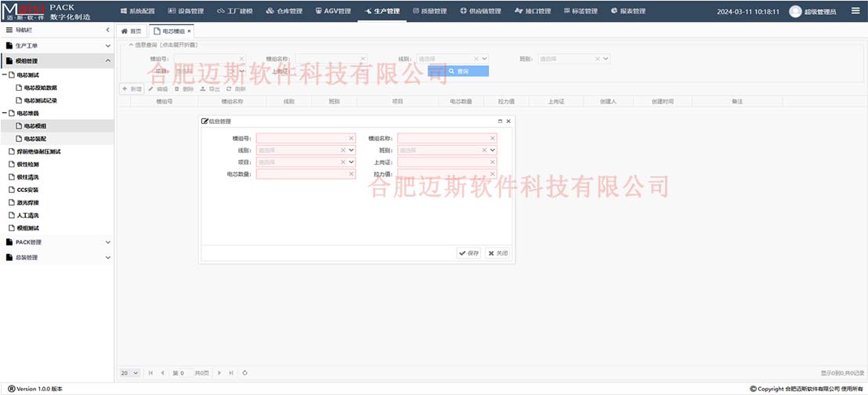Expand the 生产工单 sidebar section
The height and width of the screenshot is (395, 868).
click(108, 45)
